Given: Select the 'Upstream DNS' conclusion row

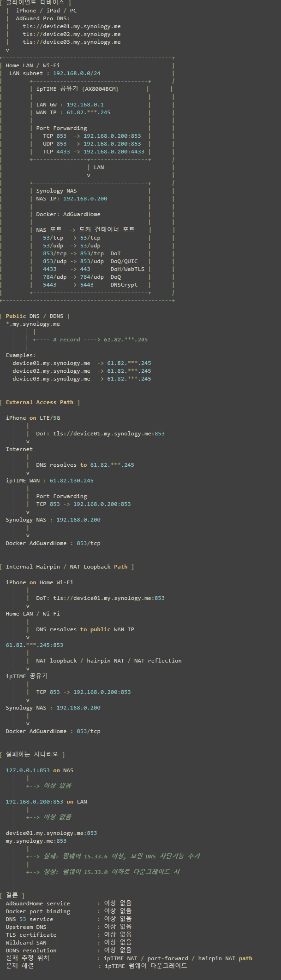Looking at the screenshot, I should (68, 927).
